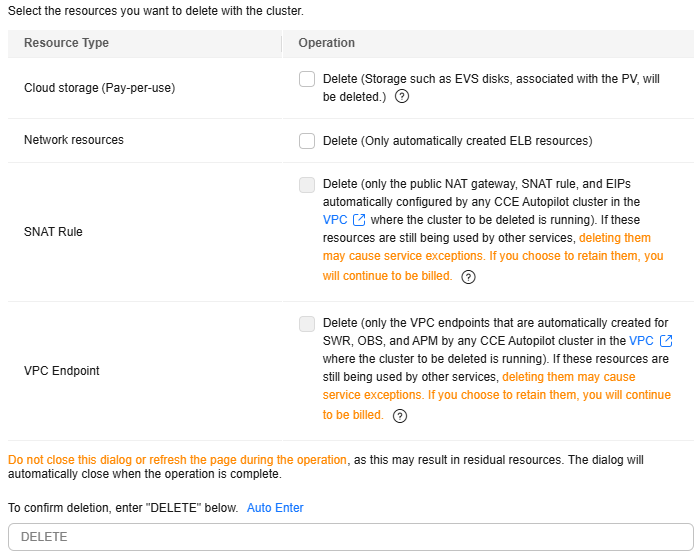Click the Auto Enter link
Viewport: 696px width, 558px height.
click(275, 508)
